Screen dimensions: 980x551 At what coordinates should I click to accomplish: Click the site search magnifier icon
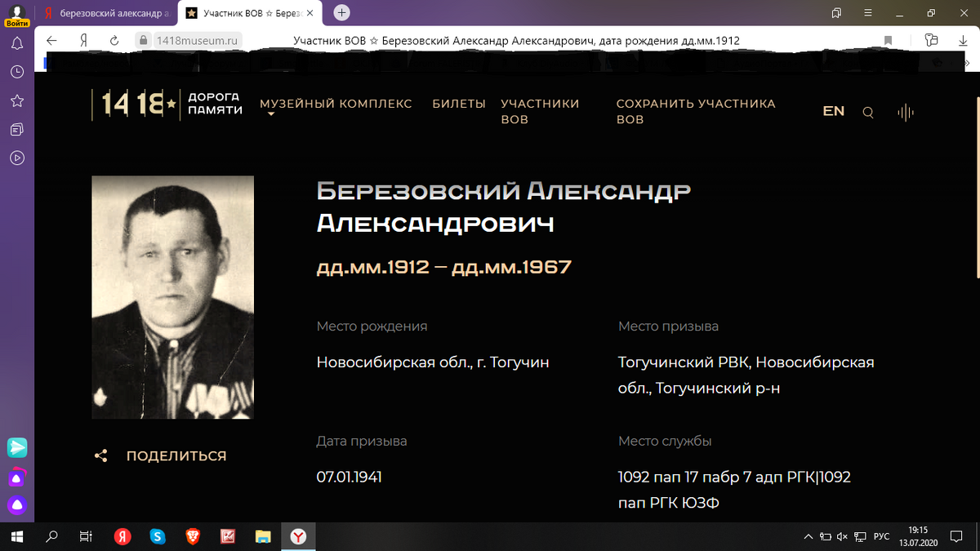click(x=868, y=113)
